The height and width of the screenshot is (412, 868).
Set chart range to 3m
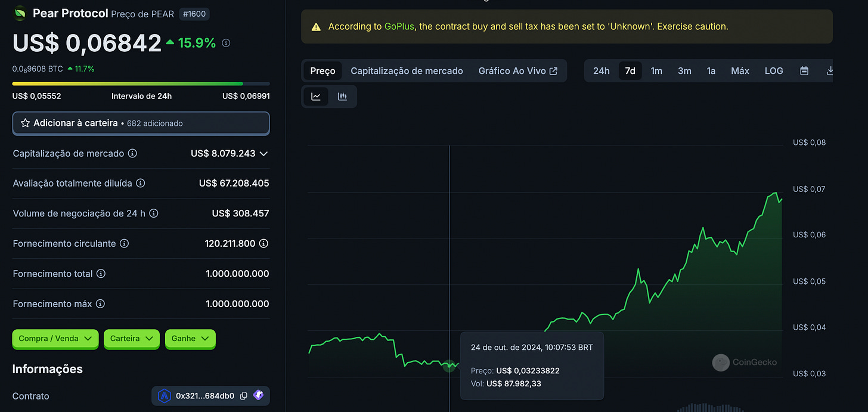click(x=684, y=71)
